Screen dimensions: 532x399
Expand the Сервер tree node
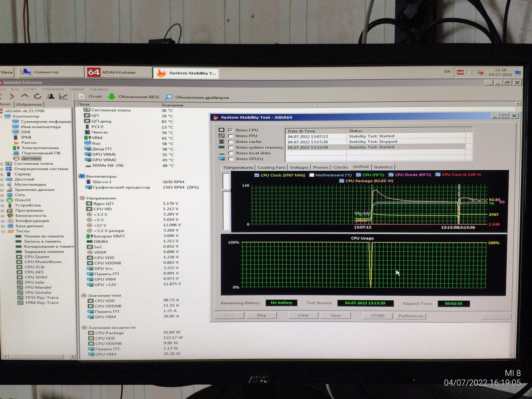[2, 174]
